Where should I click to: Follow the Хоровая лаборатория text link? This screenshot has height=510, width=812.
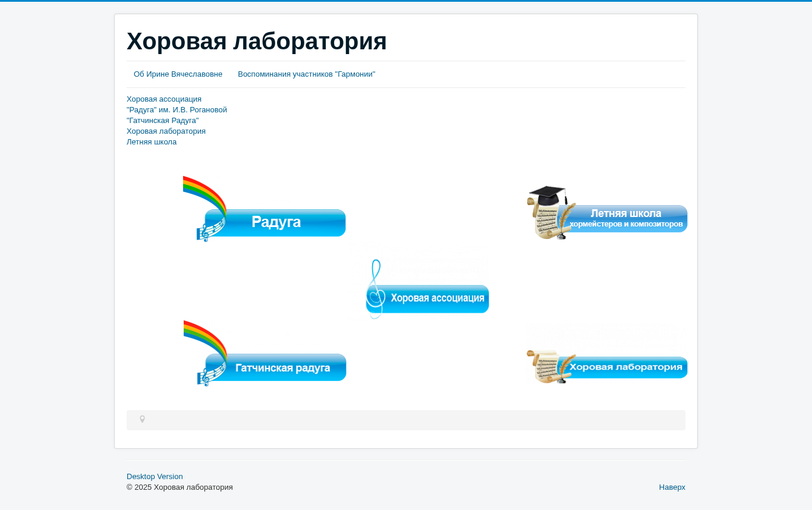point(166,131)
